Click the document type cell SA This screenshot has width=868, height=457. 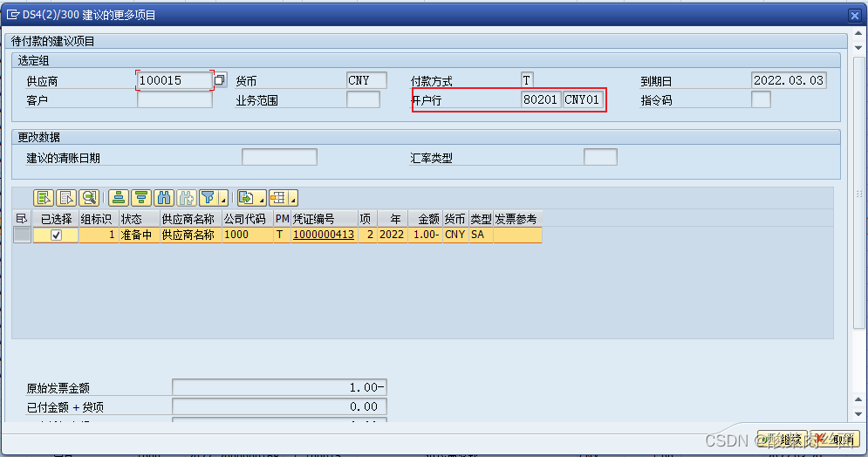click(481, 235)
